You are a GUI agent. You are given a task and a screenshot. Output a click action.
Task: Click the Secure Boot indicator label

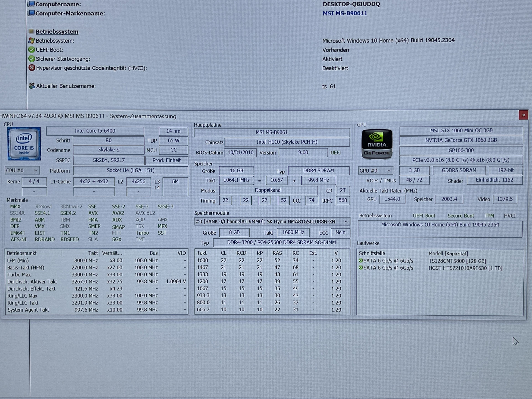461,216
